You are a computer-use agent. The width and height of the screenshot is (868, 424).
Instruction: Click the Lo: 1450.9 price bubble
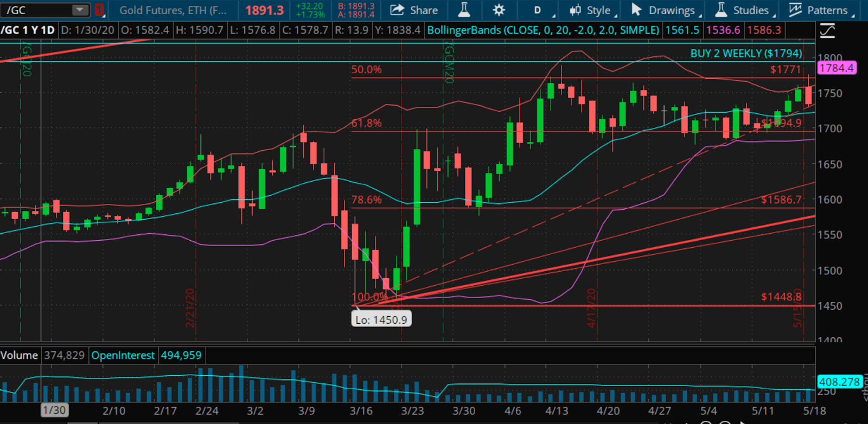click(x=381, y=319)
